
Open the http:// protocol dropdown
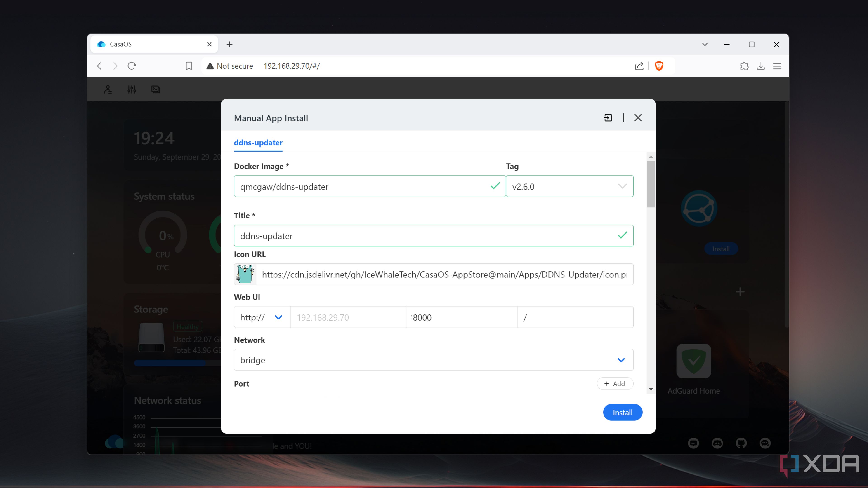click(262, 317)
